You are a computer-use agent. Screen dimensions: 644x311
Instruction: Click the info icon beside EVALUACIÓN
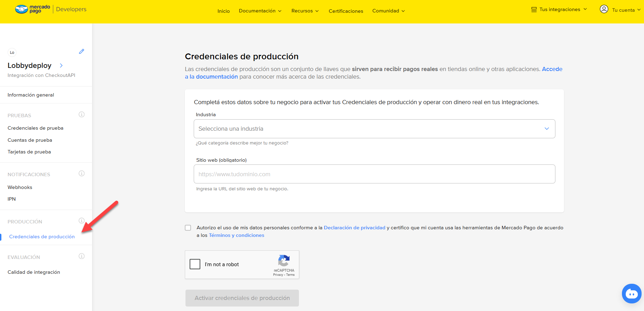(82, 256)
